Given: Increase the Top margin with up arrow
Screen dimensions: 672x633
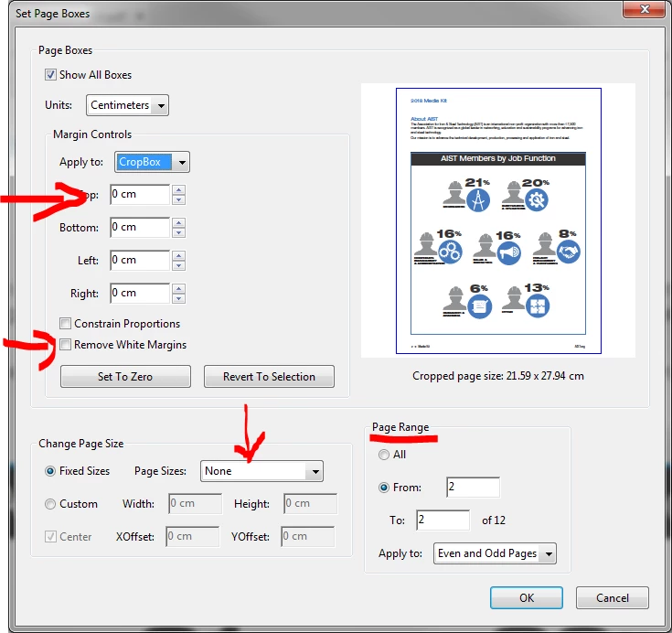Looking at the screenshot, I should coord(178,189).
